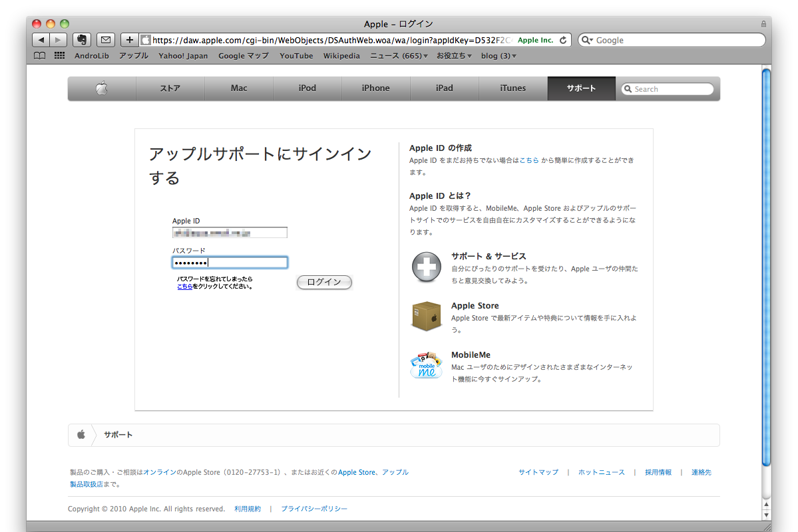Image resolution: width=798 pixels, height=532 pixels.
Task: Open Apple Store、アップル footer link
Action: click(x=373, y=472)
